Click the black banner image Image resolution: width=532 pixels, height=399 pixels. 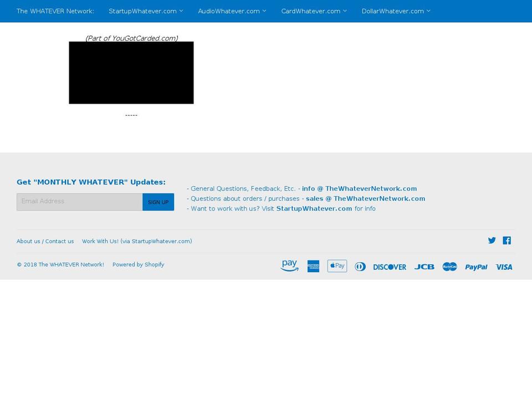pyautogui.click(x=131, y=73)
